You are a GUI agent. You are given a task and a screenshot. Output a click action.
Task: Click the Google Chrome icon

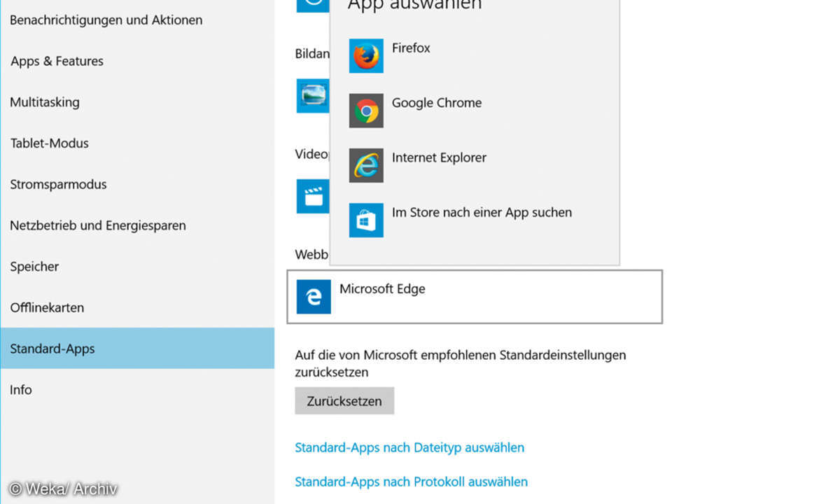(x=366, y=111)
